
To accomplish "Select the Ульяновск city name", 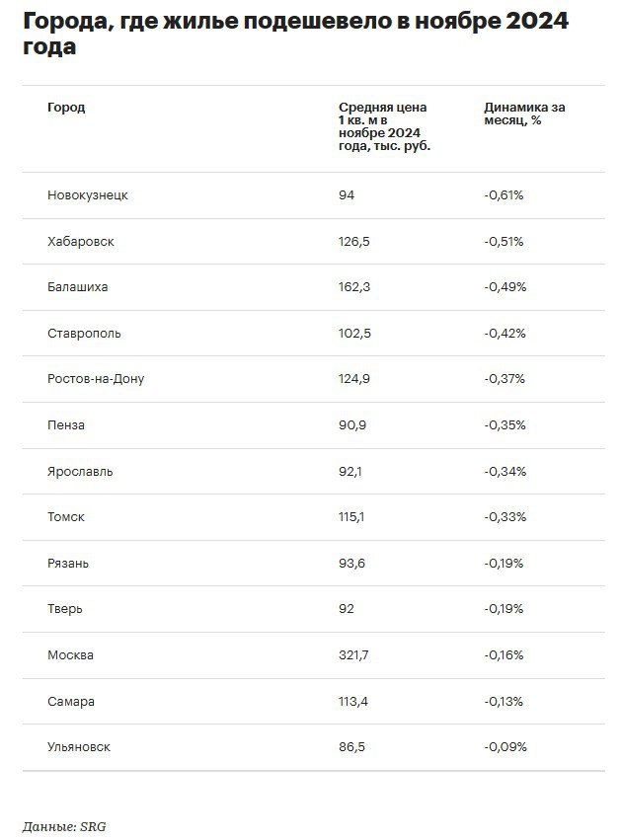I will point(79,747).
